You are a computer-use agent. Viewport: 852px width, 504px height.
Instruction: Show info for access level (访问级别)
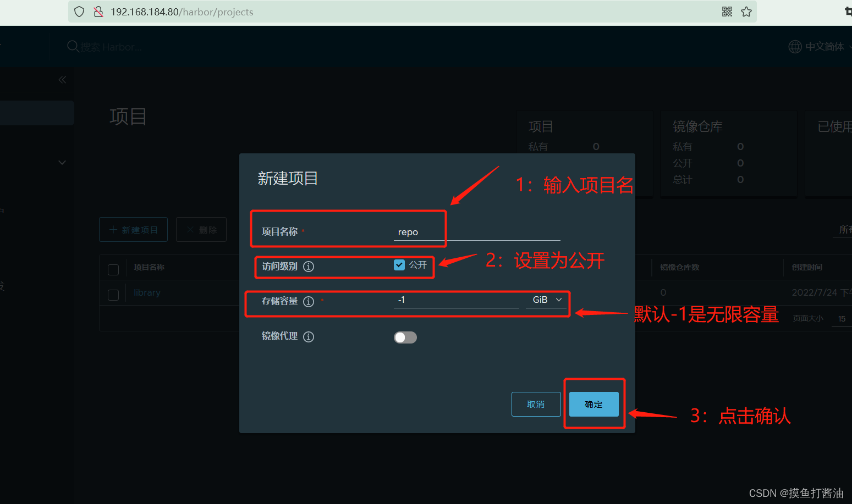pyautogui.click(x=309, y=267)
